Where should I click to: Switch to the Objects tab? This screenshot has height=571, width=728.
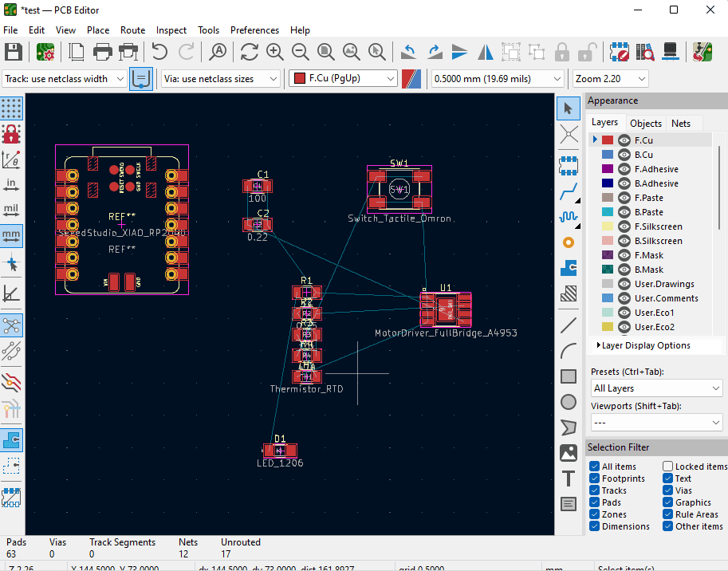pos(646,124)
